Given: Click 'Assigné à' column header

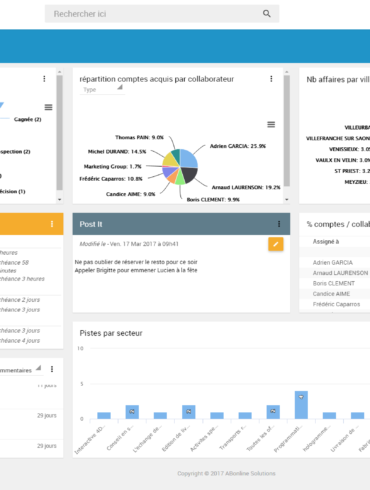Looking at the screenshot, I should 326,242.
